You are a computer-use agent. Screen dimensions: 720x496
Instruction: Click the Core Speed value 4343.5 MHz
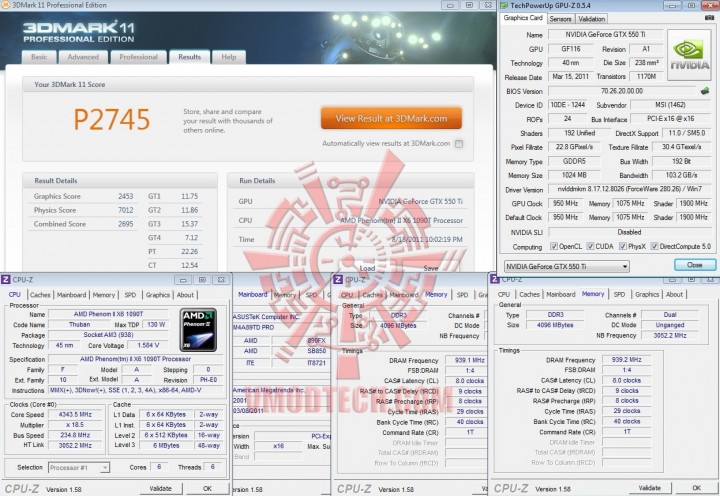pyautogui.click(x=75, y=414)
